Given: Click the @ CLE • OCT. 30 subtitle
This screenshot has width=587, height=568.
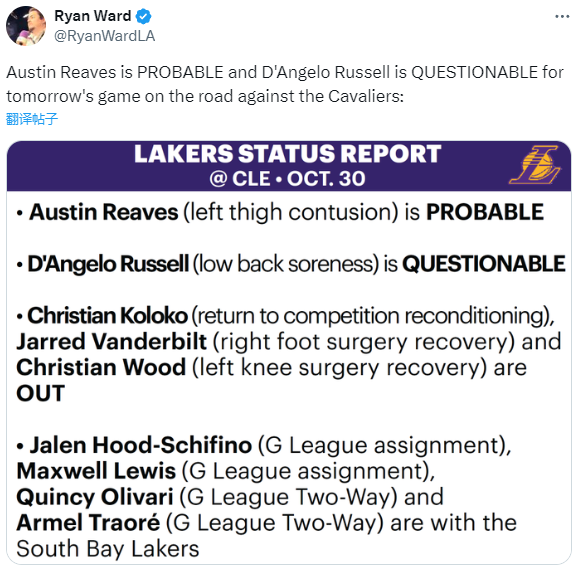Looking at the screenshot, I should [x=288, y=179].
